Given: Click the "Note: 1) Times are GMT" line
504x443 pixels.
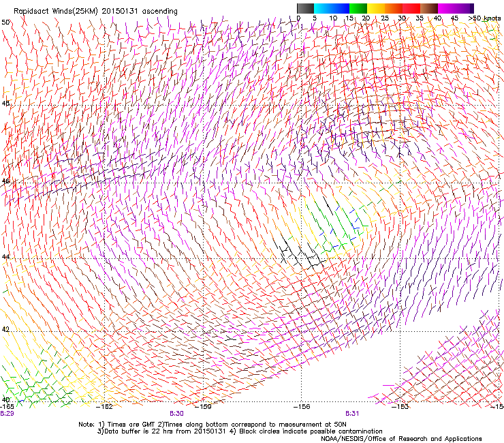Looking at the screenshot, I should pos(212,425).
